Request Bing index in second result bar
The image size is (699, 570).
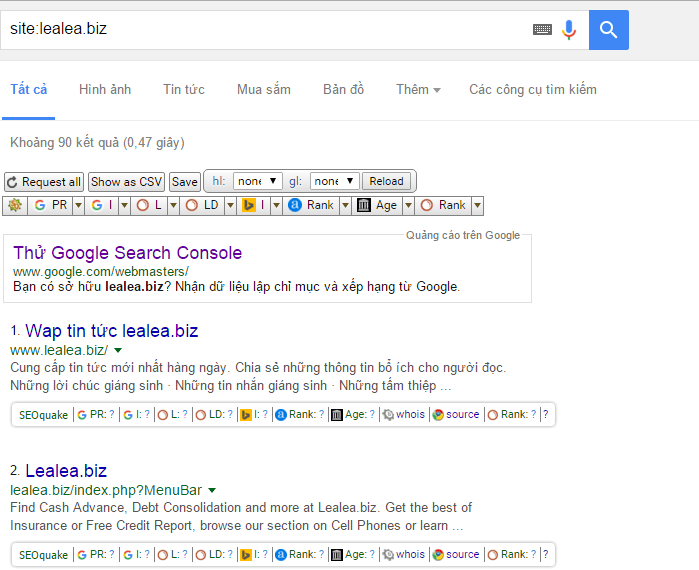(x=254, y=555)
